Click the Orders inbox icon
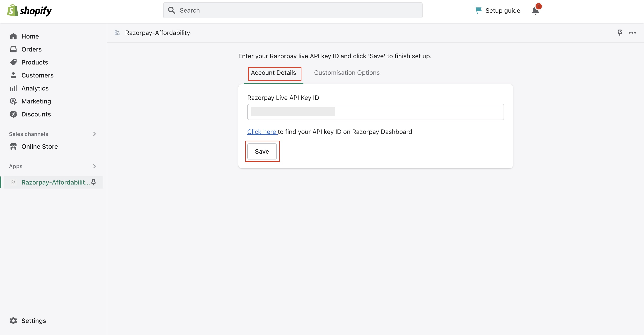Screen dimensions: 644x335 [13, 49]
